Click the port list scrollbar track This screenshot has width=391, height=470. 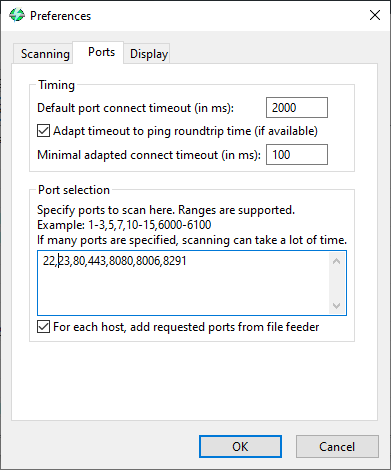coord(337,283)
